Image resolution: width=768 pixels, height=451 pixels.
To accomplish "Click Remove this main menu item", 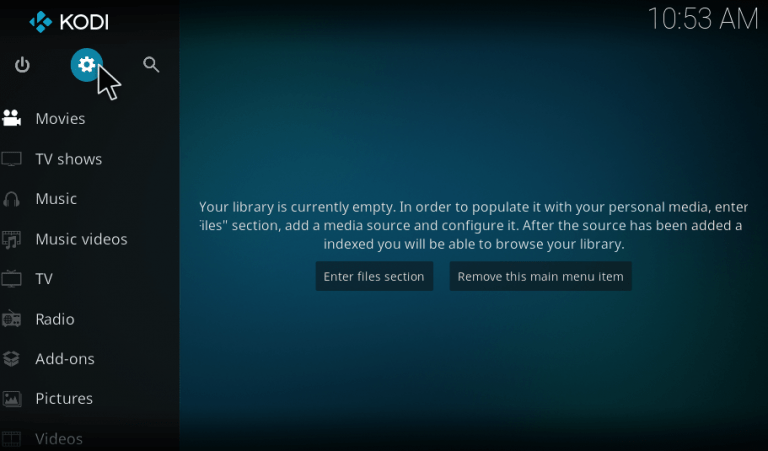I will 540,277.
